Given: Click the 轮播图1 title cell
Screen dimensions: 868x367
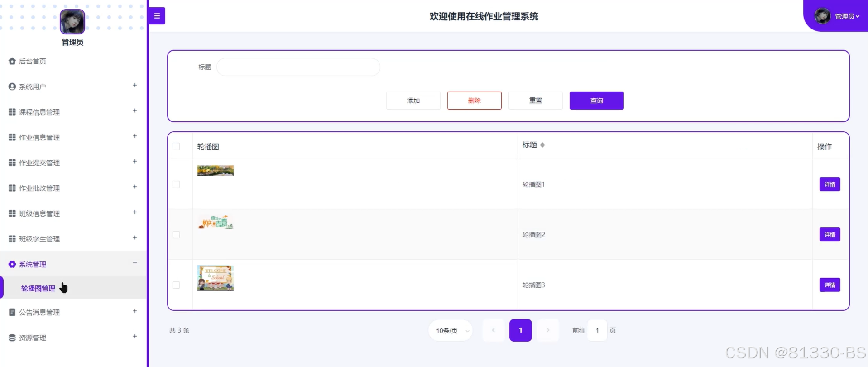Looking at the screenshot, I should [x=533, y=184].
